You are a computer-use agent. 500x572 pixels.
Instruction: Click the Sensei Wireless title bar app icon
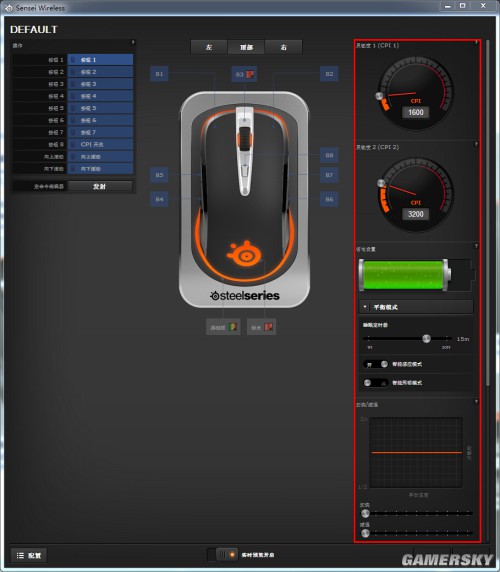coord(9,8)
